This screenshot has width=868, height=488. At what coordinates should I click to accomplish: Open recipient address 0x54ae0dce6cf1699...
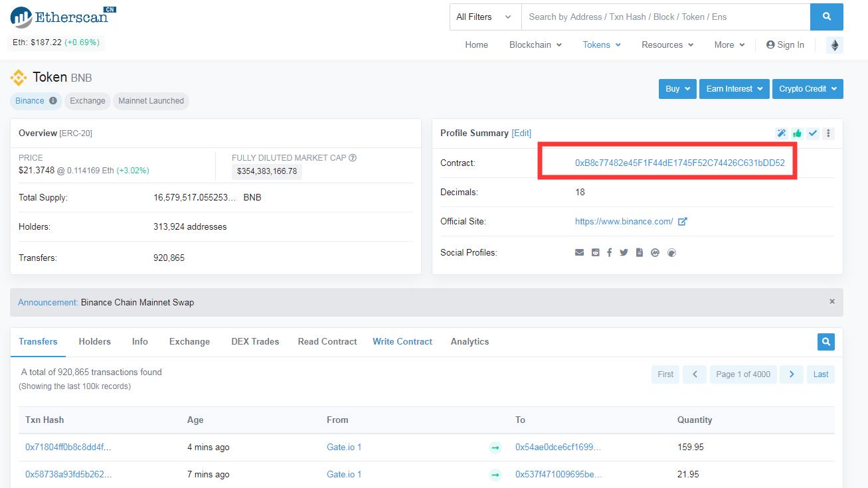pos(558,447)
